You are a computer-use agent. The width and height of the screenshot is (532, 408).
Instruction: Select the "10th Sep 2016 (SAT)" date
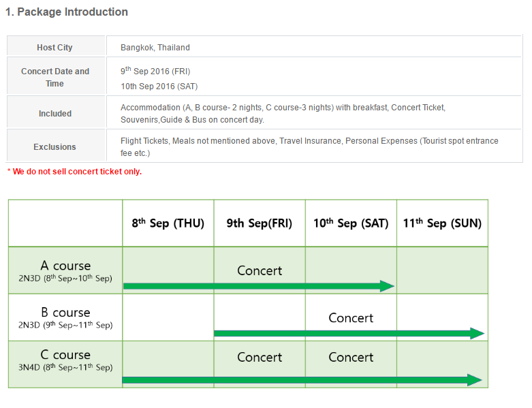click(x=159, y=87)
